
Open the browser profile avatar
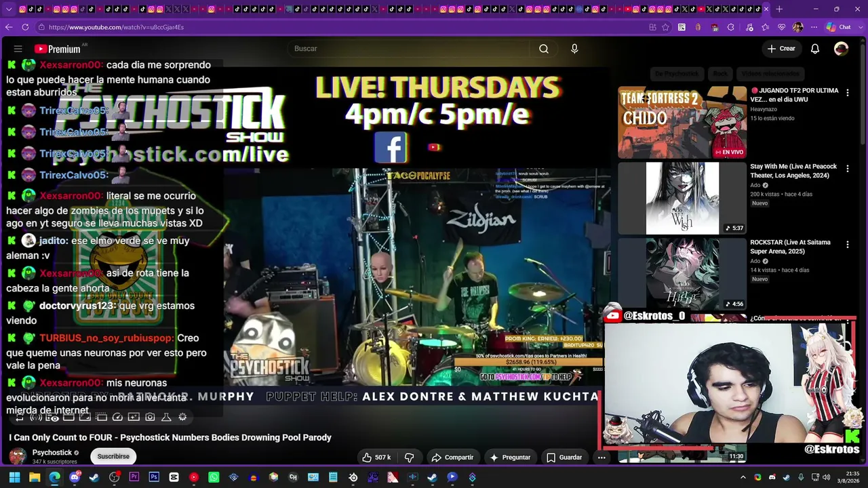pos(798,27)
